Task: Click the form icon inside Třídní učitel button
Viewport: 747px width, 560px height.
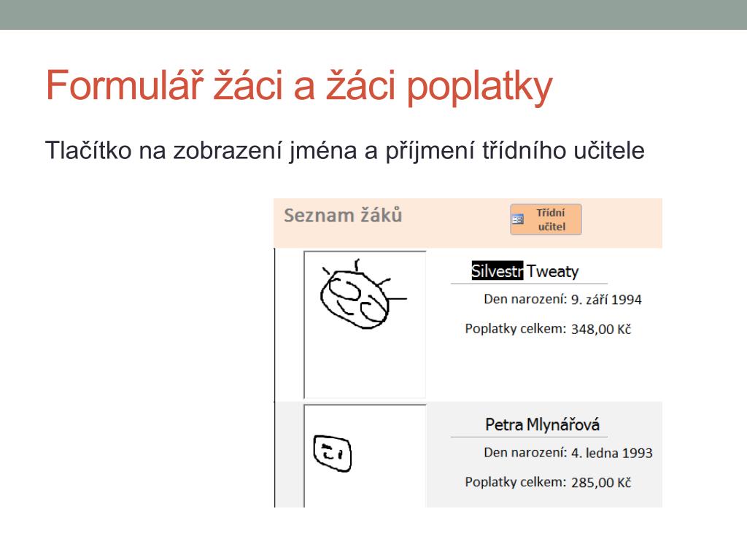Action: click(x=518, y=219)
